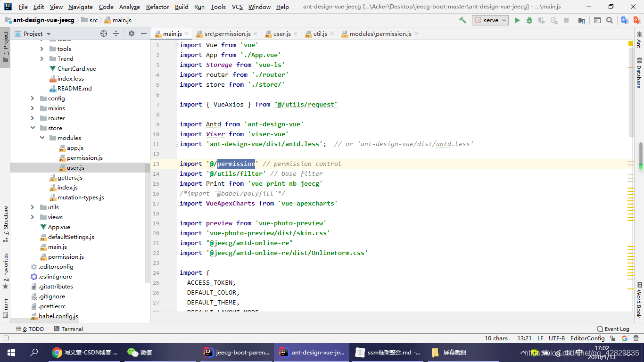Screen dimensions: 644x362
Task: Open Project panel settings gear
Action: point(132,33)
